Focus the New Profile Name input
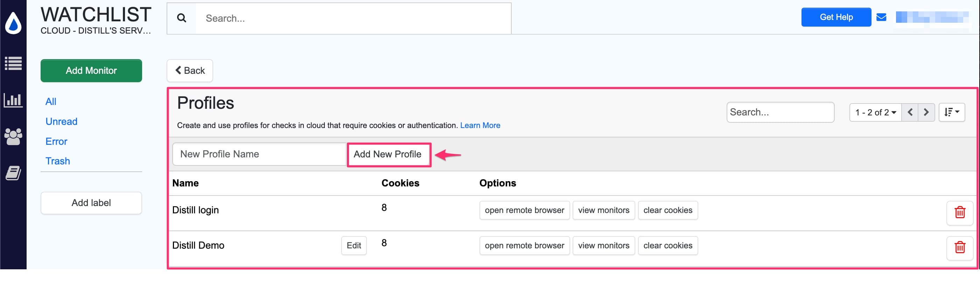Viewport: 980px width, 284px height. (259, 154)
